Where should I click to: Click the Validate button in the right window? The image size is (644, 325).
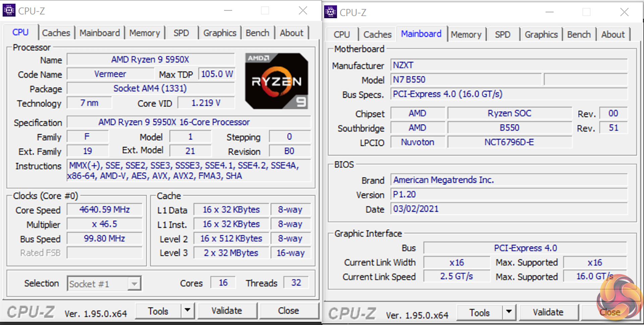pos(548,312)
